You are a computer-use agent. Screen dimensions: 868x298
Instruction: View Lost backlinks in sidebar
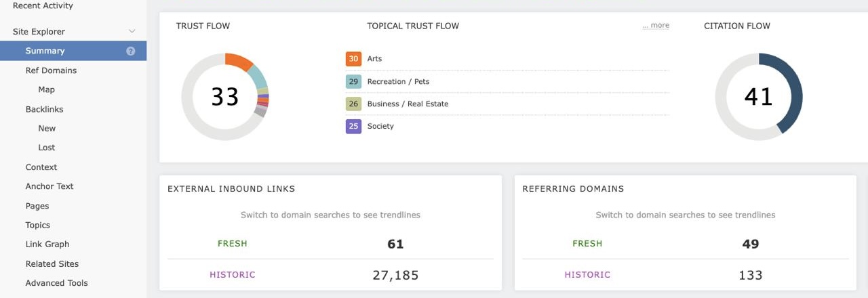pos(47,147)
